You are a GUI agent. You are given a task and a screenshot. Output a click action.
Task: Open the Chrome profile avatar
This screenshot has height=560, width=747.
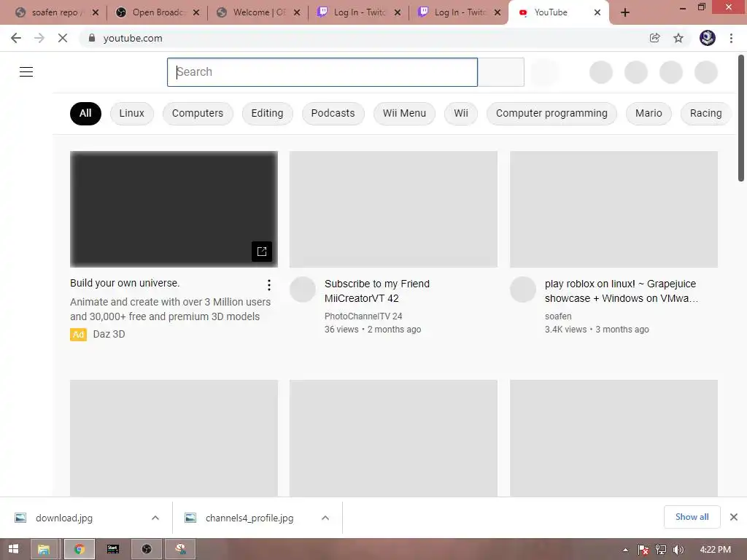pos(708,38)
